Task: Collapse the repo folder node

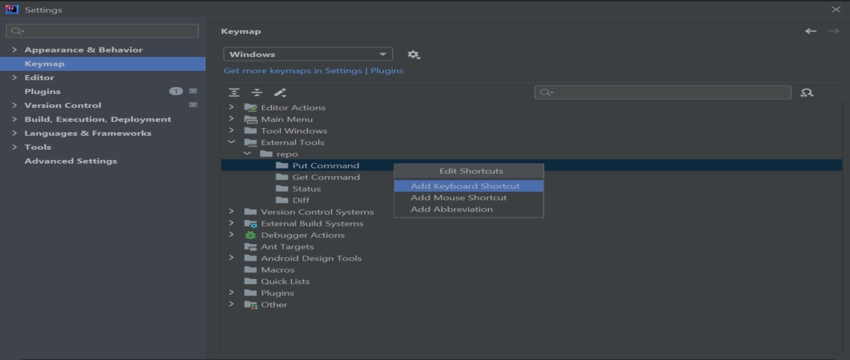Action: click(x=247, y=154)
